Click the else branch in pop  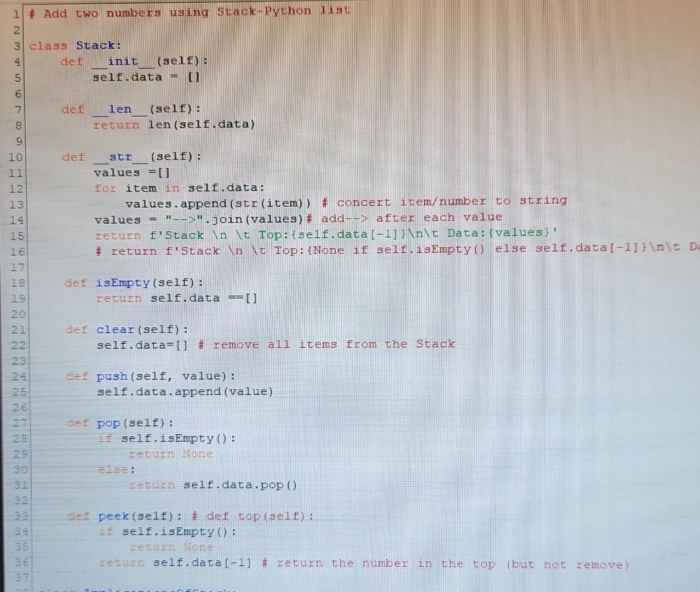(116, 469)
